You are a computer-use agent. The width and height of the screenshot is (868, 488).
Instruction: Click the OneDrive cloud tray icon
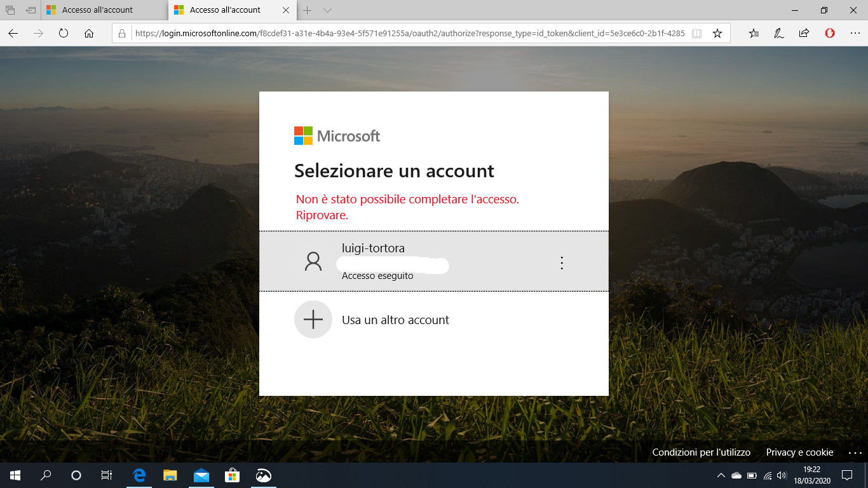(x=736, y=475)
